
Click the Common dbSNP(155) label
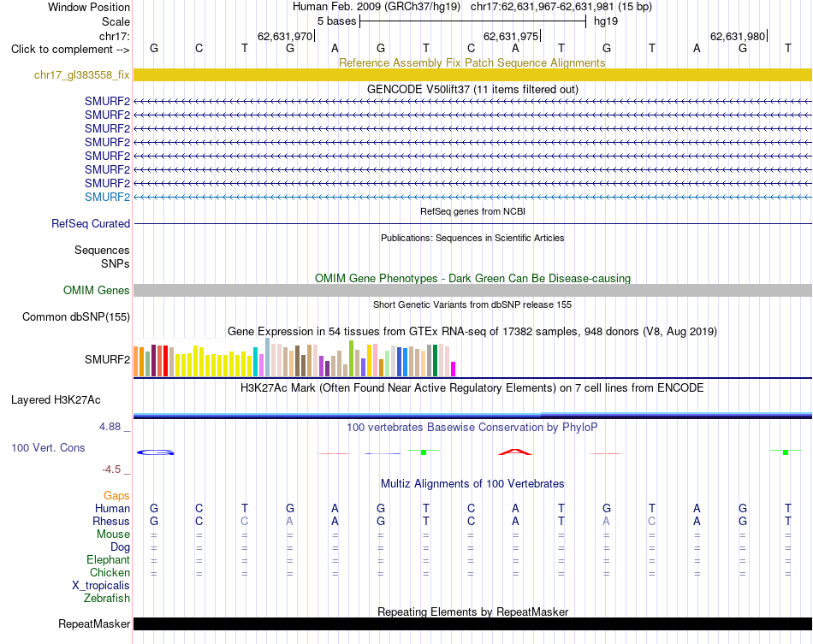click(x=75, y=316)
